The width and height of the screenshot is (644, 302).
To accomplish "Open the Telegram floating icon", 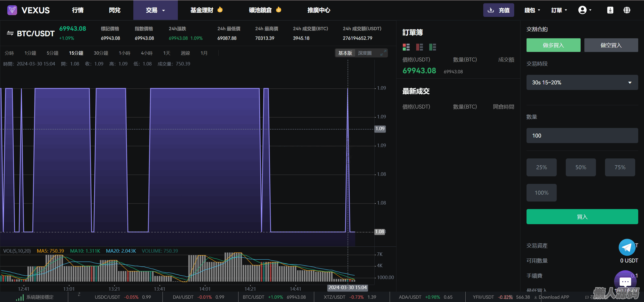I will pyautogui.click(x=627, y=247).
